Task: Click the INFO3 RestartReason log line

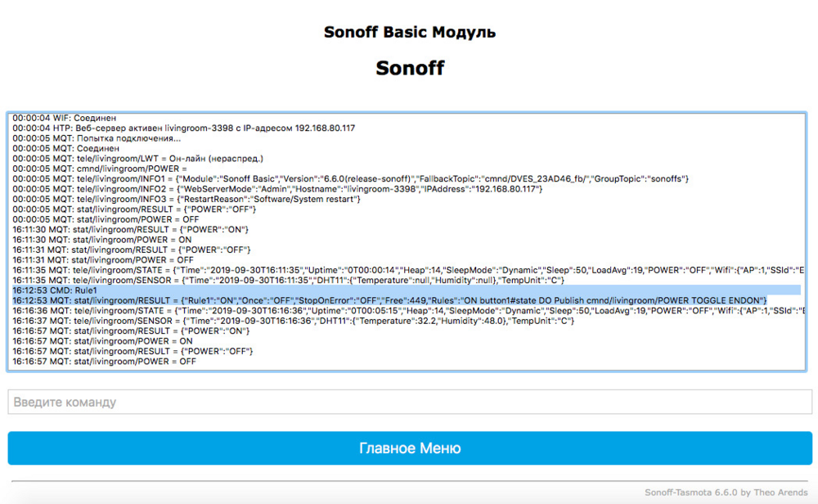Action: 187,200
